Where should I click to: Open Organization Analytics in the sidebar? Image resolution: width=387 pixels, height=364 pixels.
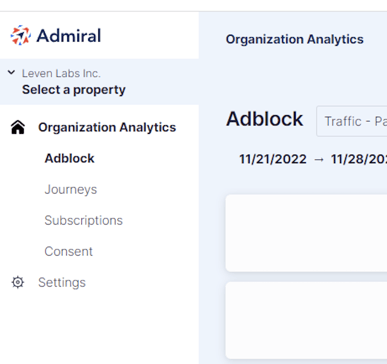pyautogui.click(x=107, y=127)
